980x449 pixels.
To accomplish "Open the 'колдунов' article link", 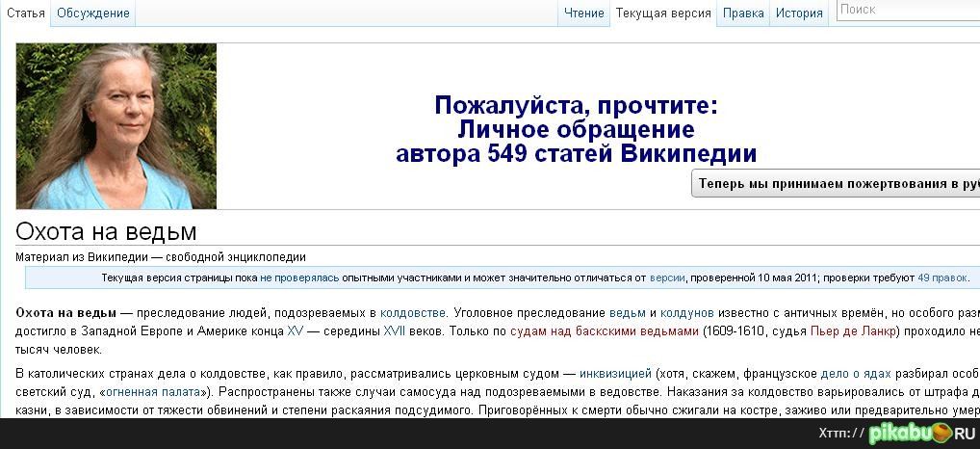I will [x=687, y=313].
